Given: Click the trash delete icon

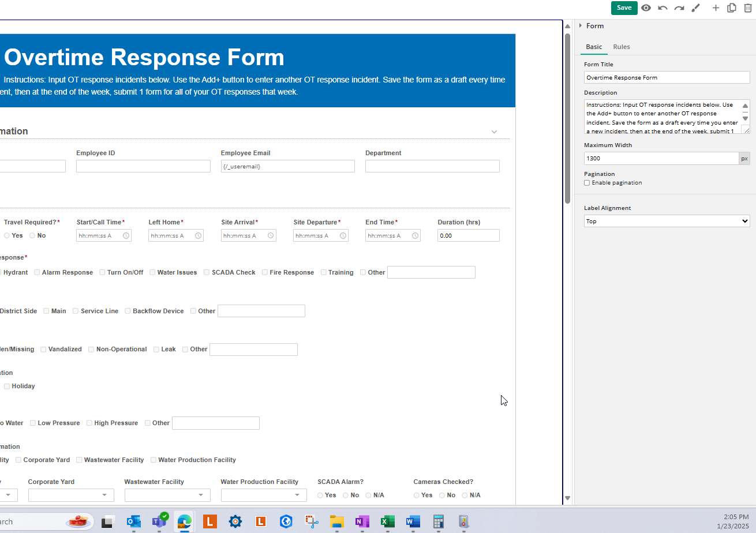Looking at the screenshot, I should pyautogui.click(x=748, y=8).
